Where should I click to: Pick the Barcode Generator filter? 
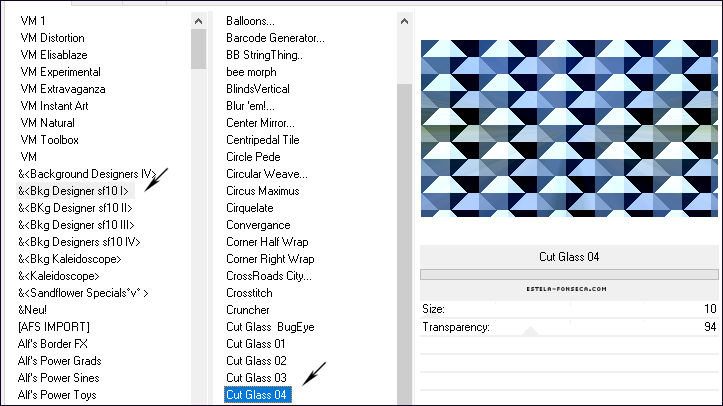[x=275, y=38]
